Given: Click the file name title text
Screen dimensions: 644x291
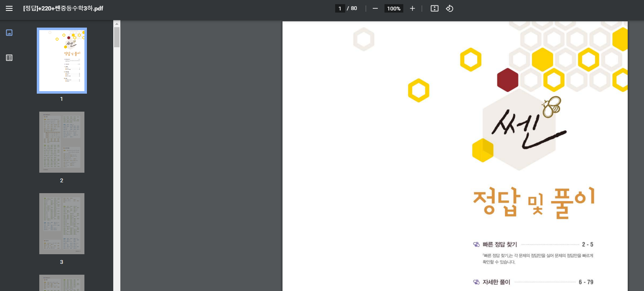Looking at the screenshot, I should pyautogui.click(x=63, y=8).
